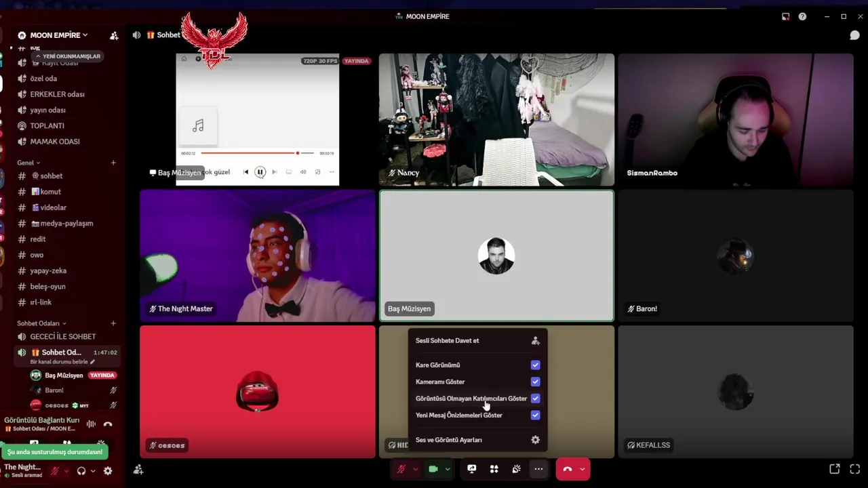Viewport: 868px width, 488px height.
Task: Seek on the red playback progress bar
Action: point(258,153)
